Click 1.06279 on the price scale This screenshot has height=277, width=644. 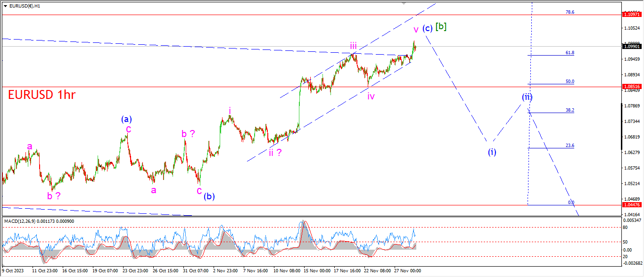click(632, 152)
